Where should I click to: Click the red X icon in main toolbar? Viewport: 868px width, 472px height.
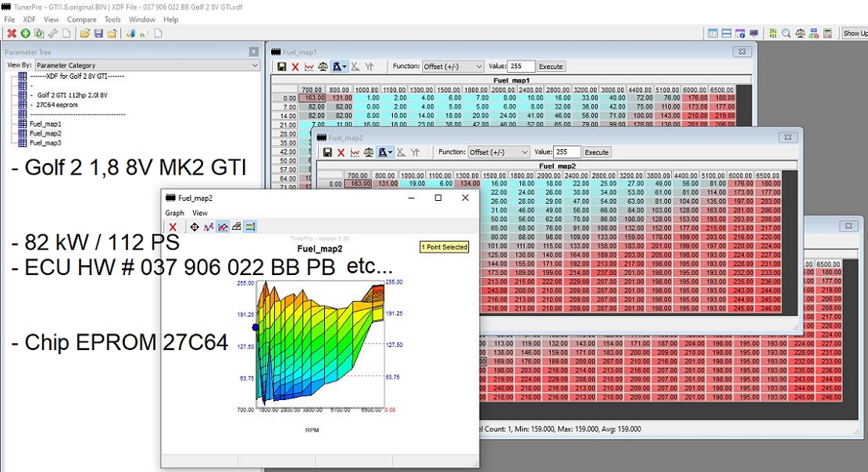tap(12, 34)
